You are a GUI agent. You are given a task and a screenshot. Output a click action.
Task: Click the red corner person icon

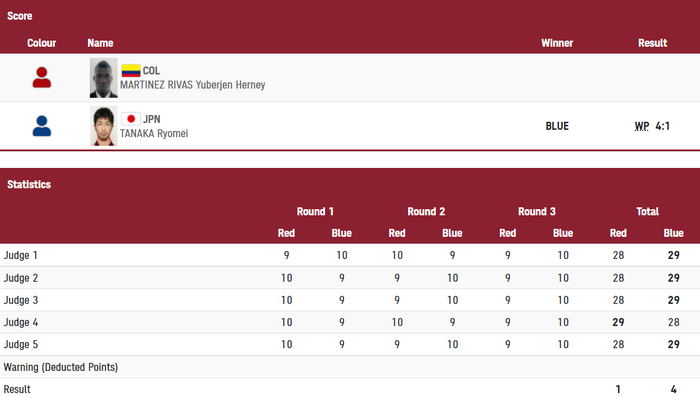(42, 78)
